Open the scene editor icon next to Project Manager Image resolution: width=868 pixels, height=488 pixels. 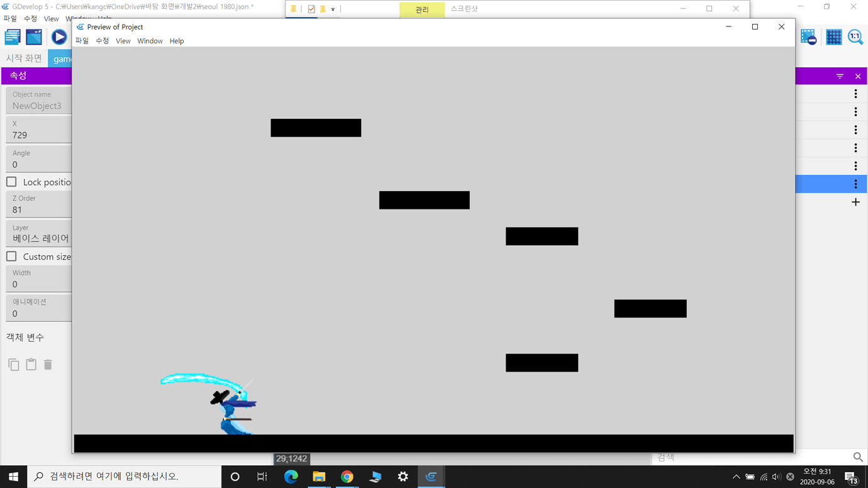coord(34,36)
